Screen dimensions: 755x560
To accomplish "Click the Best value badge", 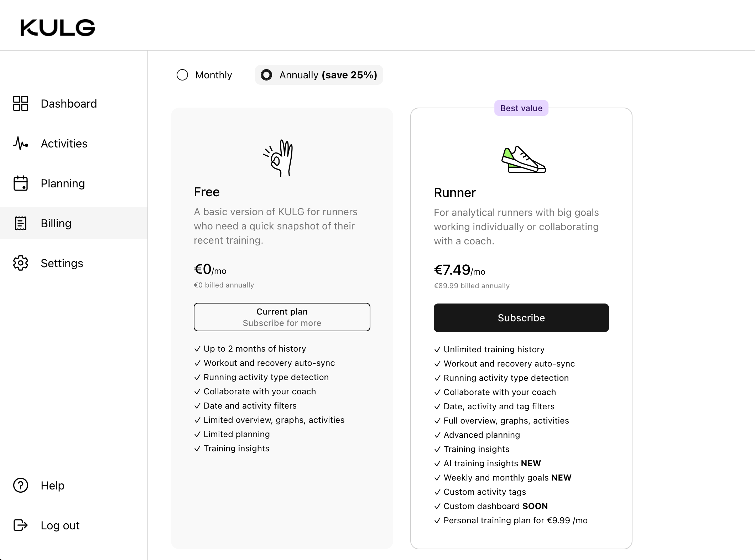I will click(x=521, y=108).
